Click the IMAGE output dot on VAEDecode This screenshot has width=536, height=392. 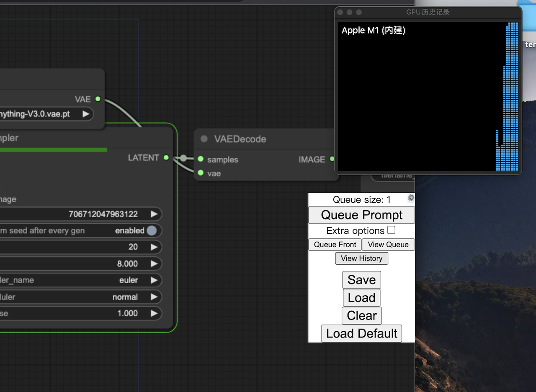click(x=332, y=160)
